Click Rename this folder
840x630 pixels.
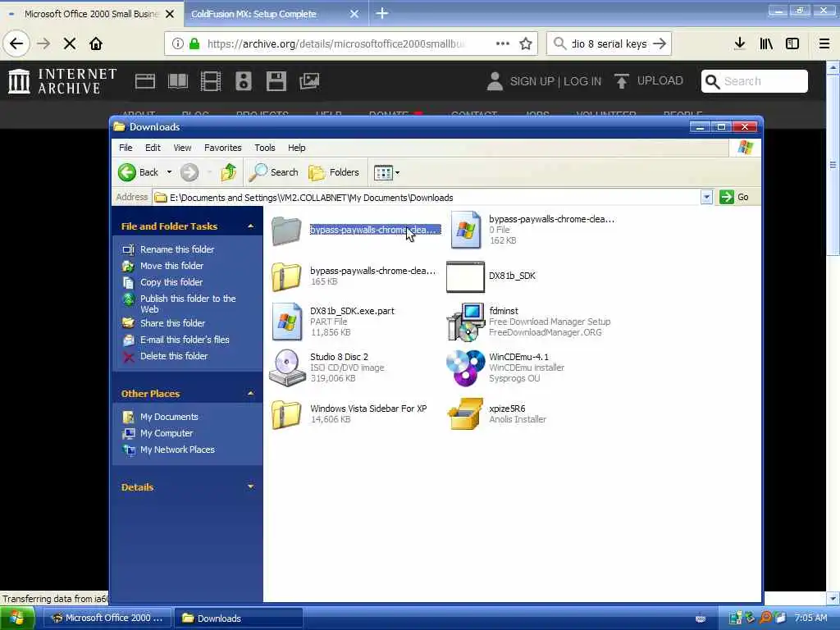click(x=177, y=249)
